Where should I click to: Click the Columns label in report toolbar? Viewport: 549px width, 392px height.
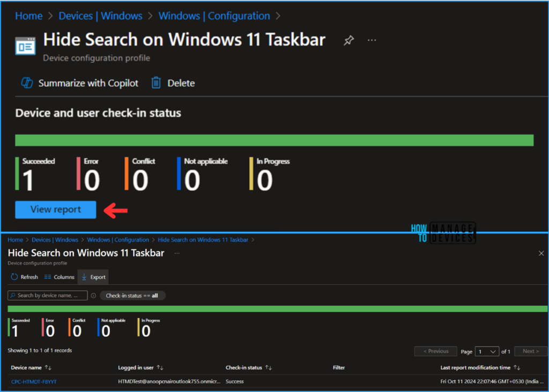64,277
